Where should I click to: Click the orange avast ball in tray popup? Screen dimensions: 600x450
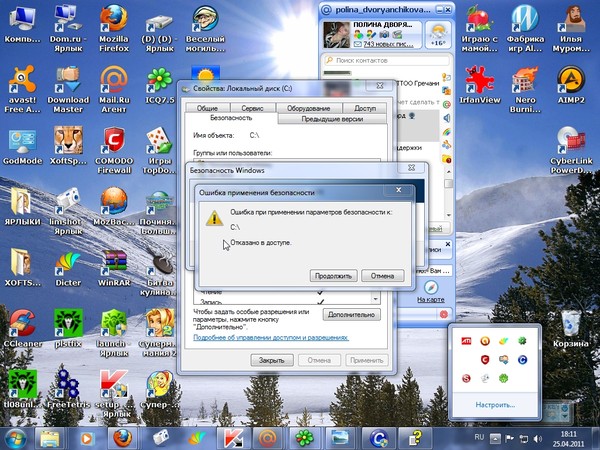point(485,341)
